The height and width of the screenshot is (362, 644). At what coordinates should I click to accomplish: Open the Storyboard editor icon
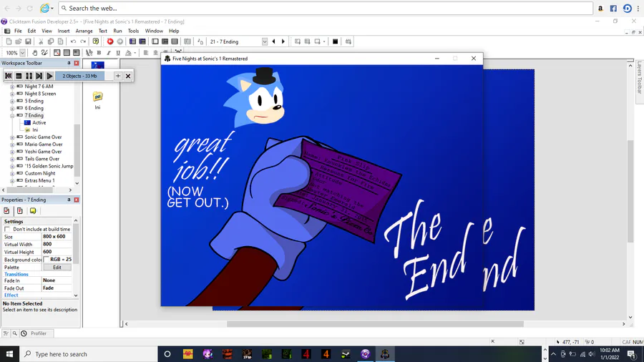point(132,41)
